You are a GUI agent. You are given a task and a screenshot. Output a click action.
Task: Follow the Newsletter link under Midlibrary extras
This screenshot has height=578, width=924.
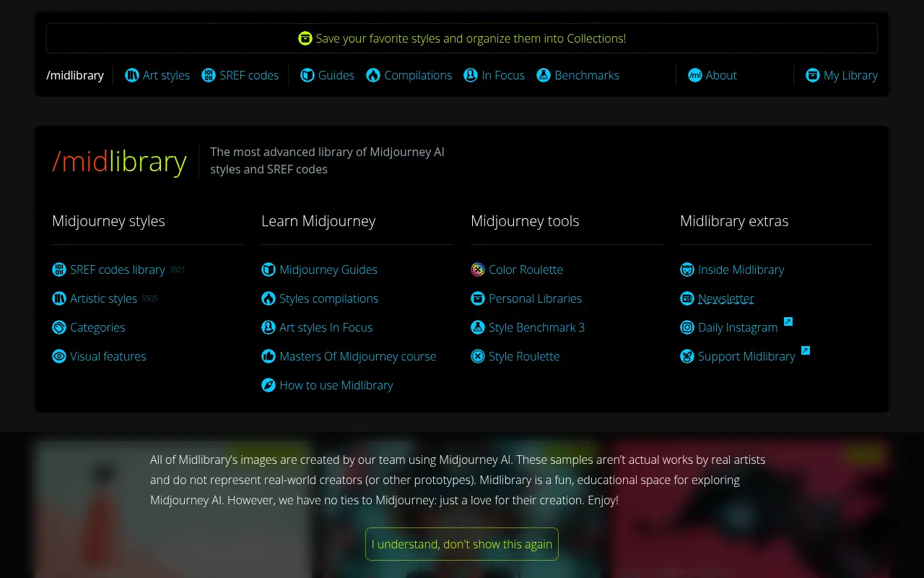(x=725, y=298)
